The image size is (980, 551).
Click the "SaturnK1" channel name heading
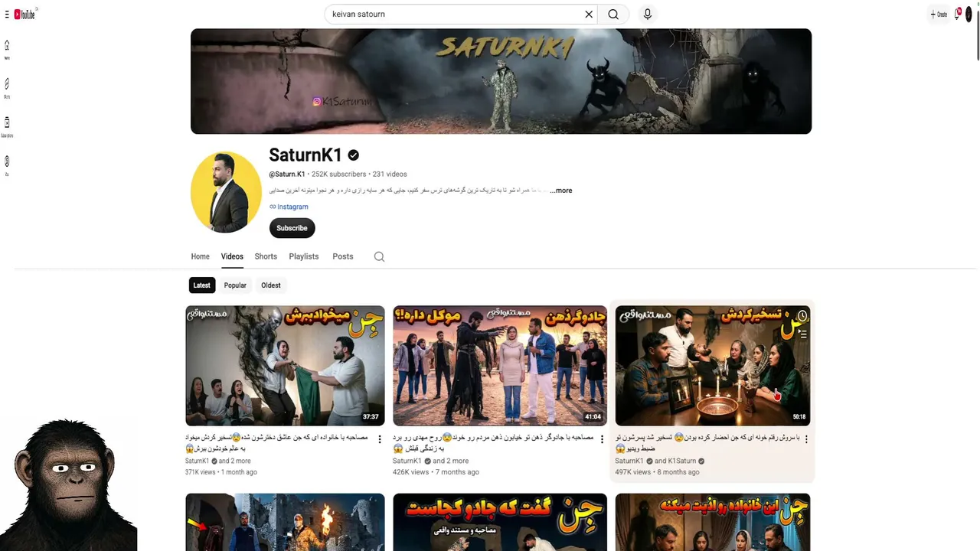pos(305,155)
